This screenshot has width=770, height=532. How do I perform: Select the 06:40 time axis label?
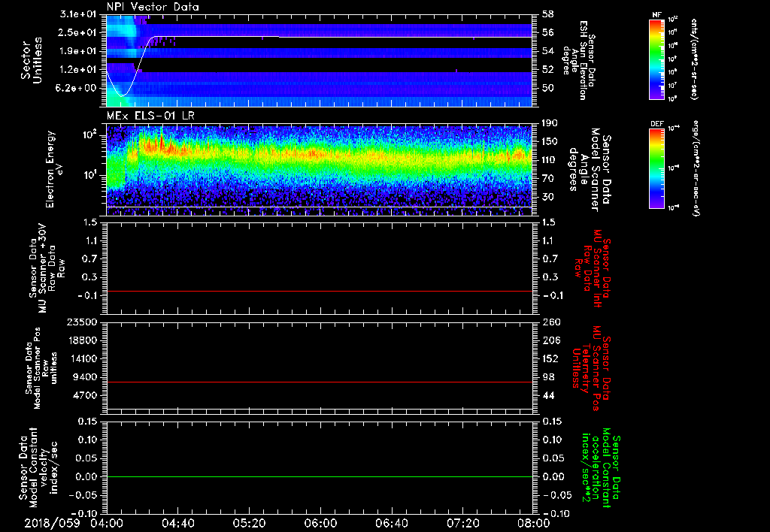click(391, 523)
